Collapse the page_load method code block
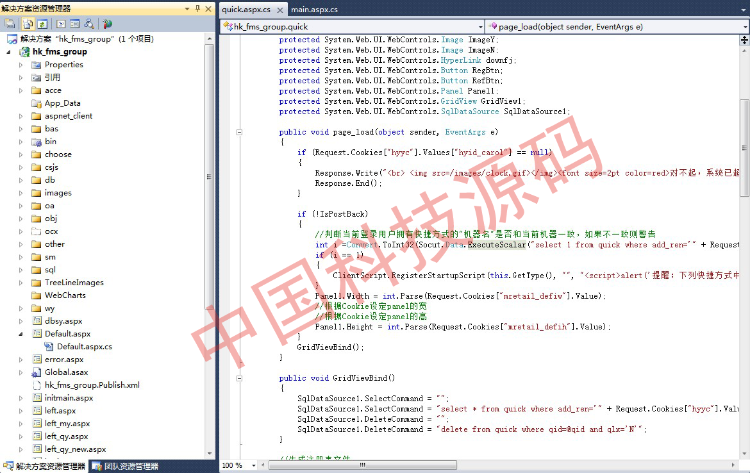The image size is (750, 473). click(240, 132)
